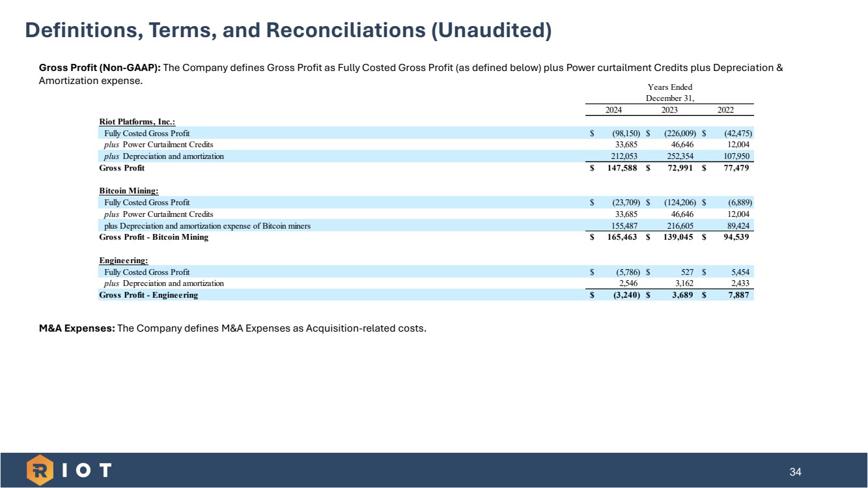Click Bitcoin miners depreciation and amortization row label

pos(207,226)
